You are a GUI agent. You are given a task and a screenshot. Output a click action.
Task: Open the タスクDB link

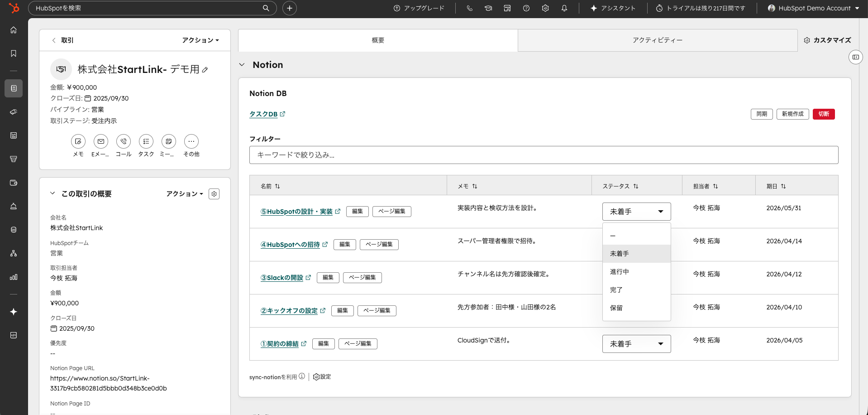click(267, 114)
